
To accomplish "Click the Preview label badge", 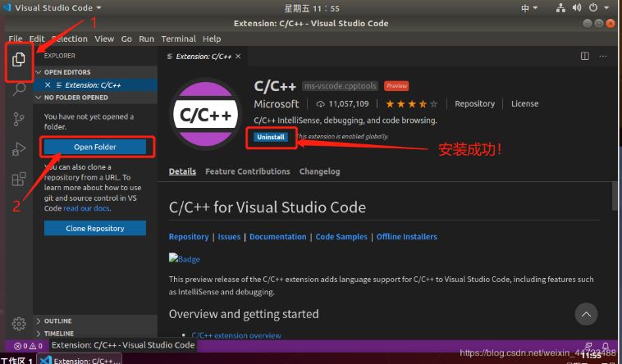I will (x=396, y=85).
